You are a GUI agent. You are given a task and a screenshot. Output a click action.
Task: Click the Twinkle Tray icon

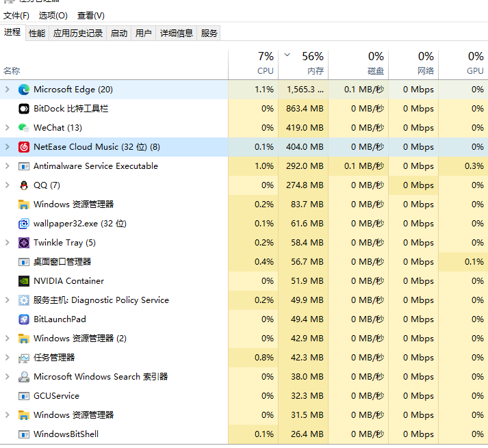pos(24,243)
